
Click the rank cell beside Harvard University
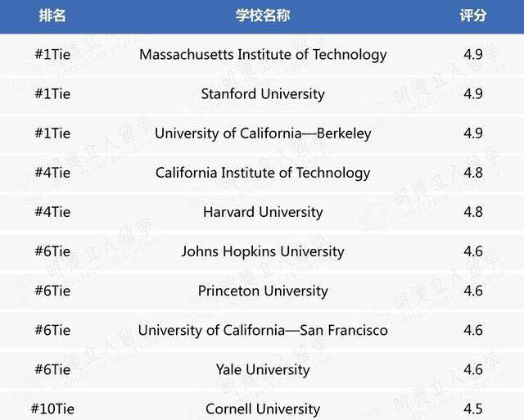pos(52,212)
